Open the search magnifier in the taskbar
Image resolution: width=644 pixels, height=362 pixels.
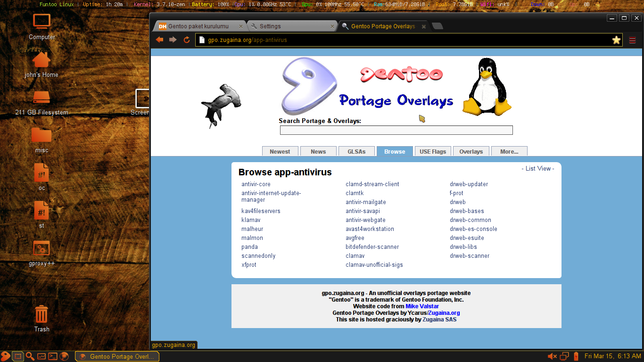coord(30,356)
